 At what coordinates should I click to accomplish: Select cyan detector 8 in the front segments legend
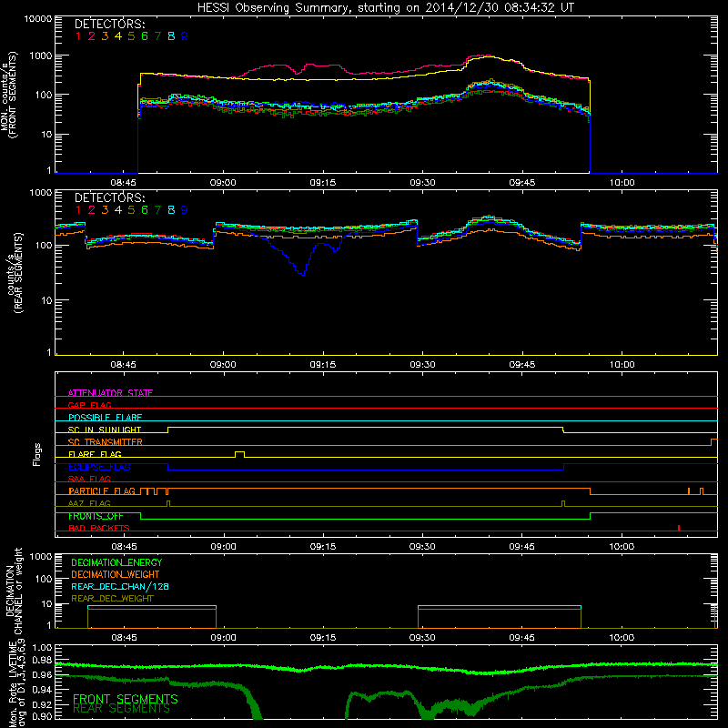(x=171, y=36)
